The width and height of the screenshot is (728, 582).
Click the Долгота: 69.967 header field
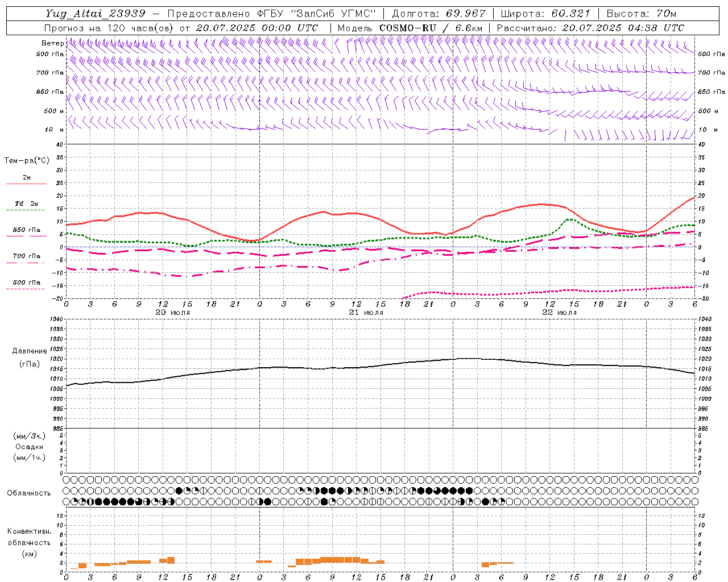(x=439, y=14)
